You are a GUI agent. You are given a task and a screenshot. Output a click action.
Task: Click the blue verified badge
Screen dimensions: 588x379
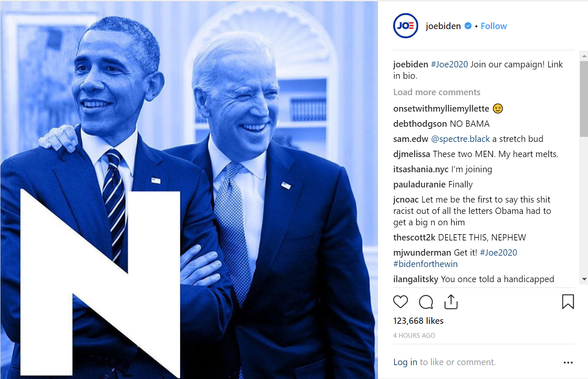[x=468, y=26]
